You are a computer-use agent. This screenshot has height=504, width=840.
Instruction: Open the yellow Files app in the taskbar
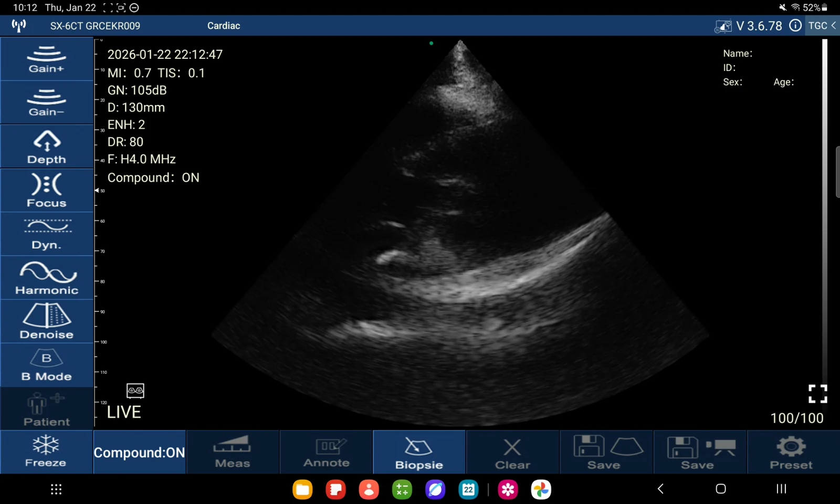(x=302, y=489)
